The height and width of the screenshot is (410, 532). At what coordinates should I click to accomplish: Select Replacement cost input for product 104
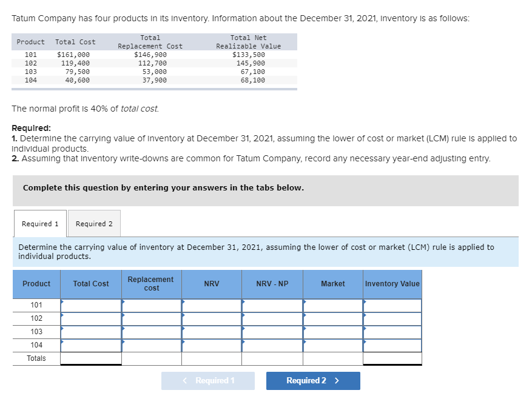pyautogui.click(x=152, y=345)
